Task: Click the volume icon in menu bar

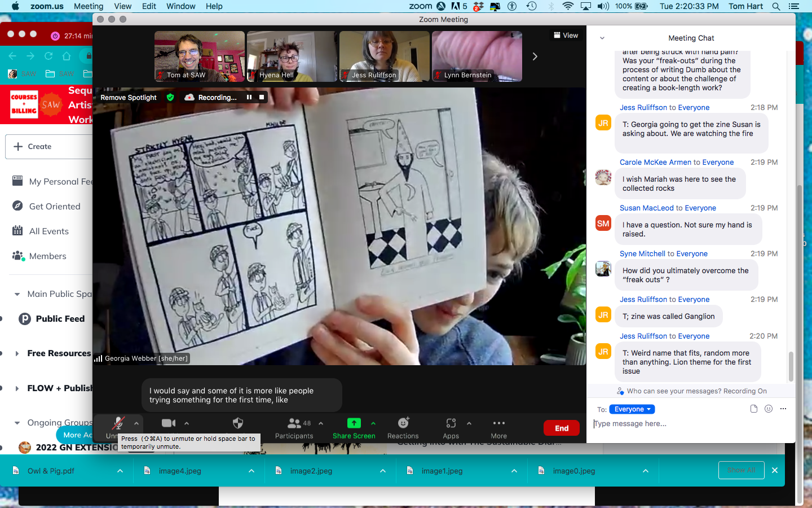Action: 603,6
